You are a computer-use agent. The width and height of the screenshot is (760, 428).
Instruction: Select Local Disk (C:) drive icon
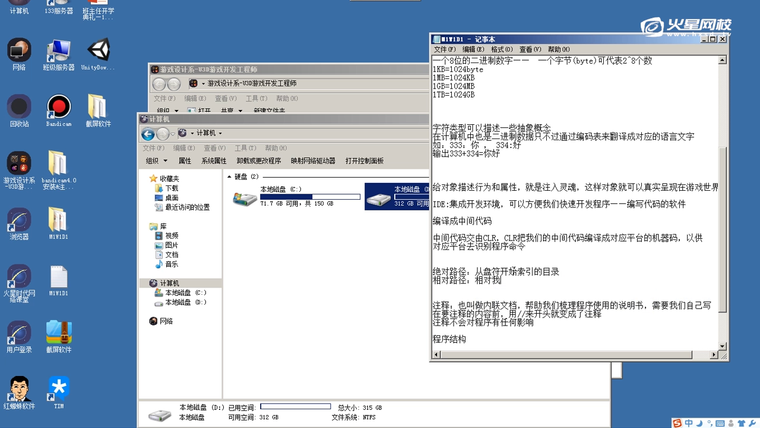tap(246, 197)
